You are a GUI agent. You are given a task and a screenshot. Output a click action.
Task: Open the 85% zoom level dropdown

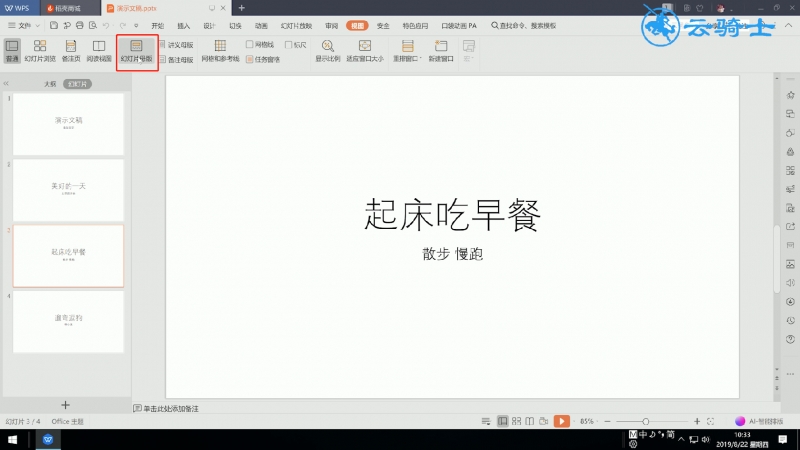589,421
